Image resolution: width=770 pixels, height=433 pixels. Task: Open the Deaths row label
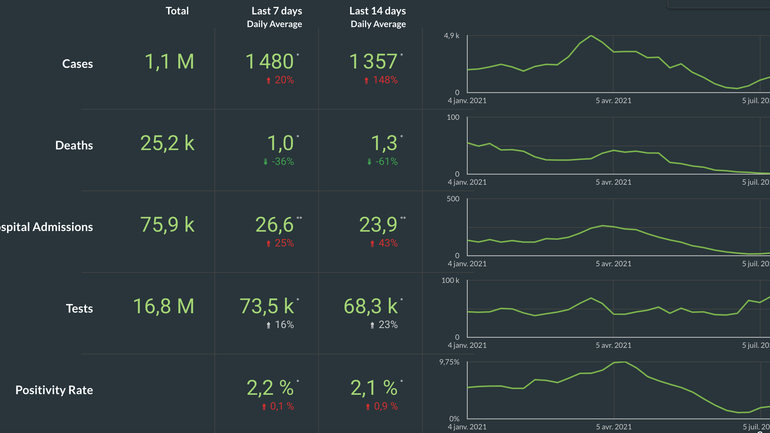coord(74,145)
